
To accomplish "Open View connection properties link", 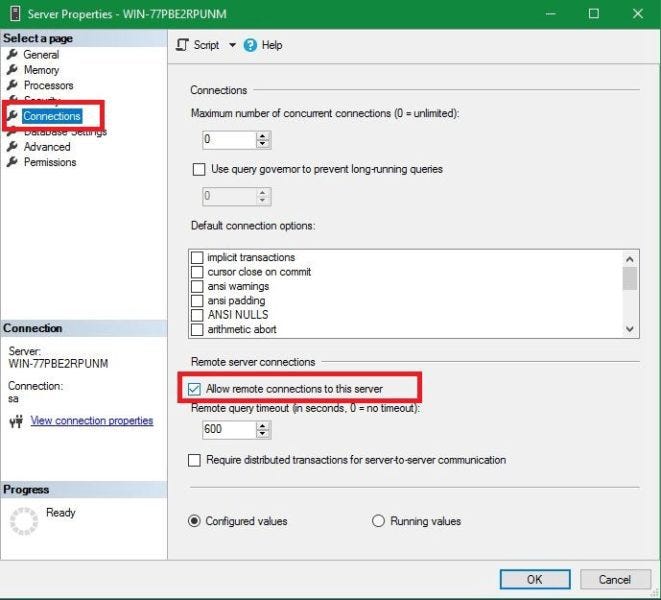I will point(91,420).
